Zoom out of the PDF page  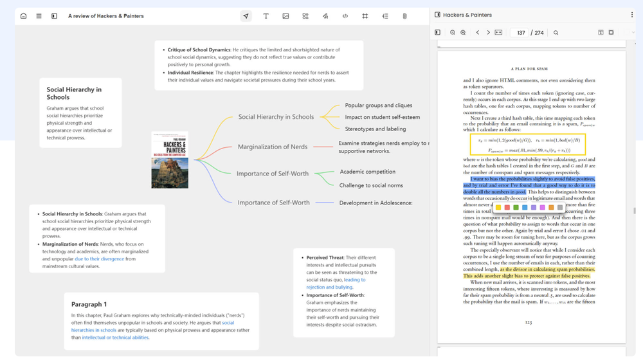click(x=452, y=32)
